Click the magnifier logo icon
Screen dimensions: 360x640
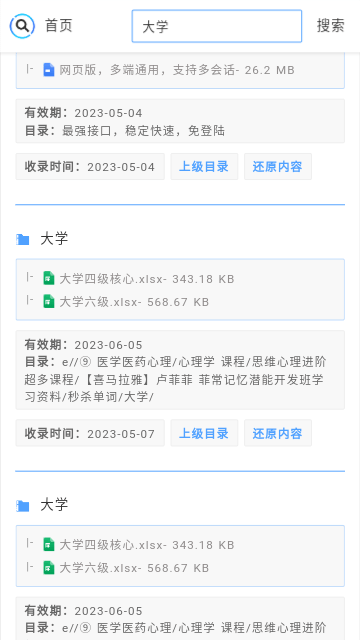tap(22, 26)
